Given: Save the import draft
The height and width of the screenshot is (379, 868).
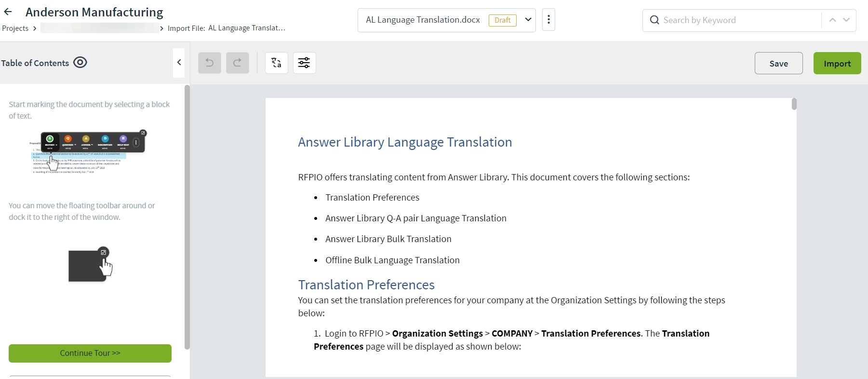Looking at the screenshot, I should [x=779, y=63].
